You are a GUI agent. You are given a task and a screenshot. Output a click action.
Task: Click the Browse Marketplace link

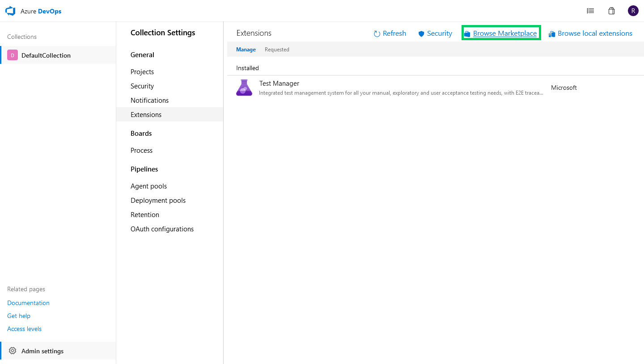pyautogui.click(x=505, y=33)
